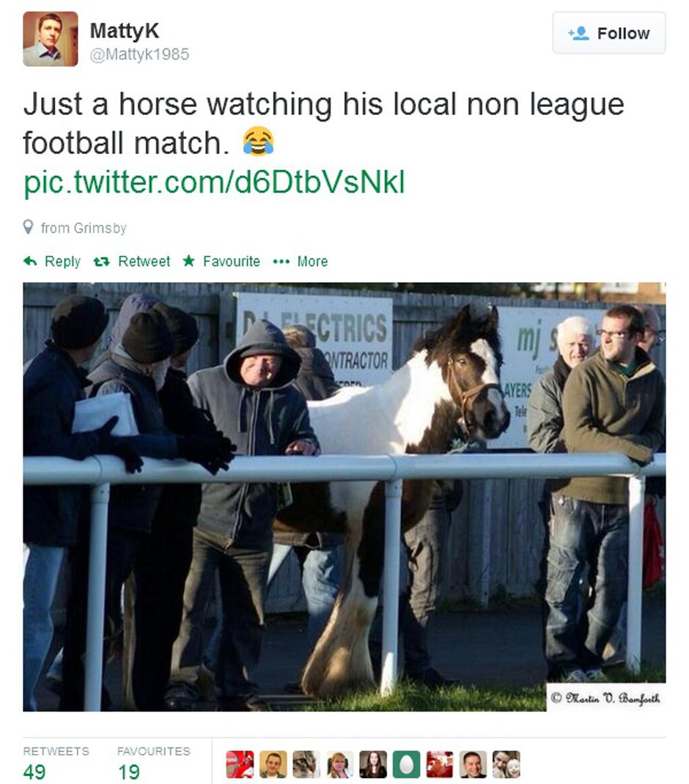Click the Retweet arrows icon
This screenshot has height=784, width=689.
tap(102, 262)
